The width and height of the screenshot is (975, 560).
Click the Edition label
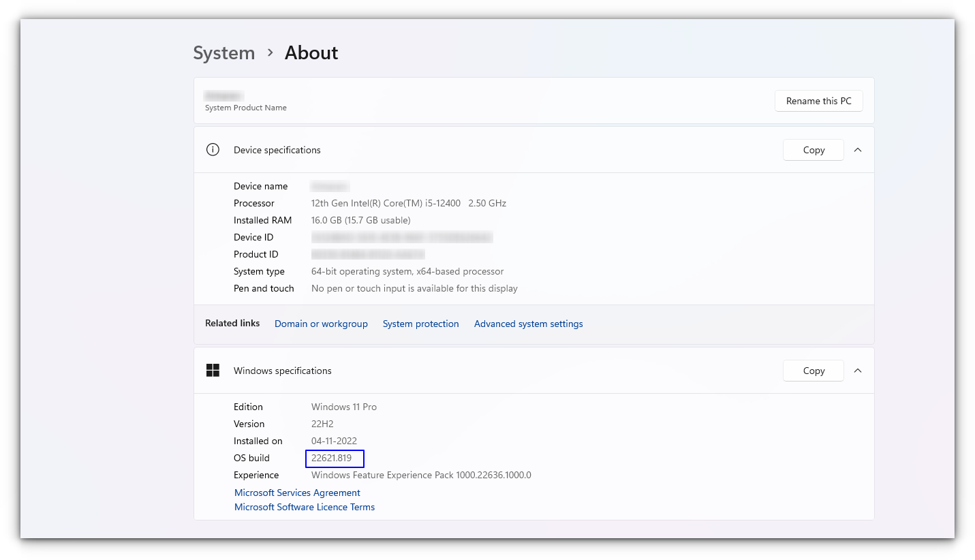pyautogui.click(x=248, y=407)
